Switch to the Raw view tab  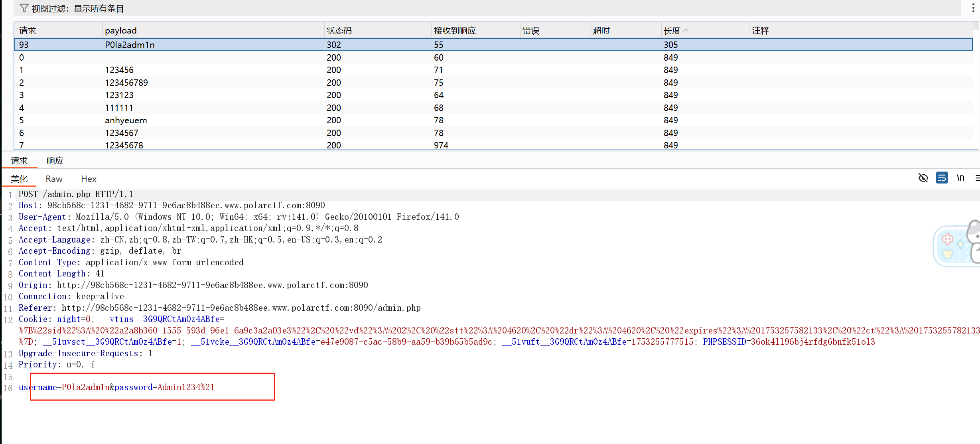click(x=54, y=179)
